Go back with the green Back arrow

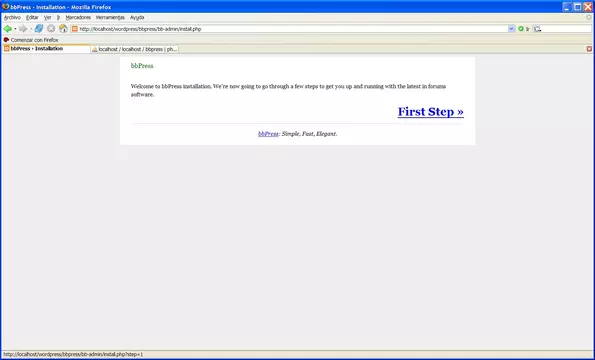click(7, 29)
